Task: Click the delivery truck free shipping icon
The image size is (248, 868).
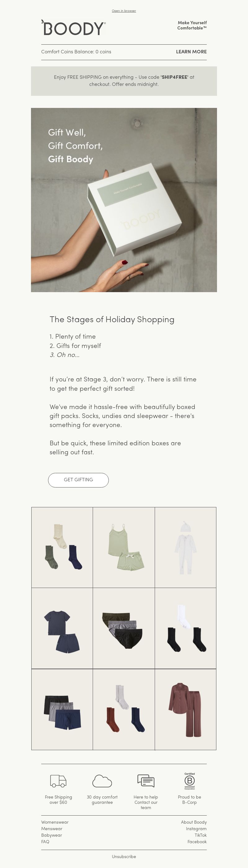Action: click(x=58, y=781)
